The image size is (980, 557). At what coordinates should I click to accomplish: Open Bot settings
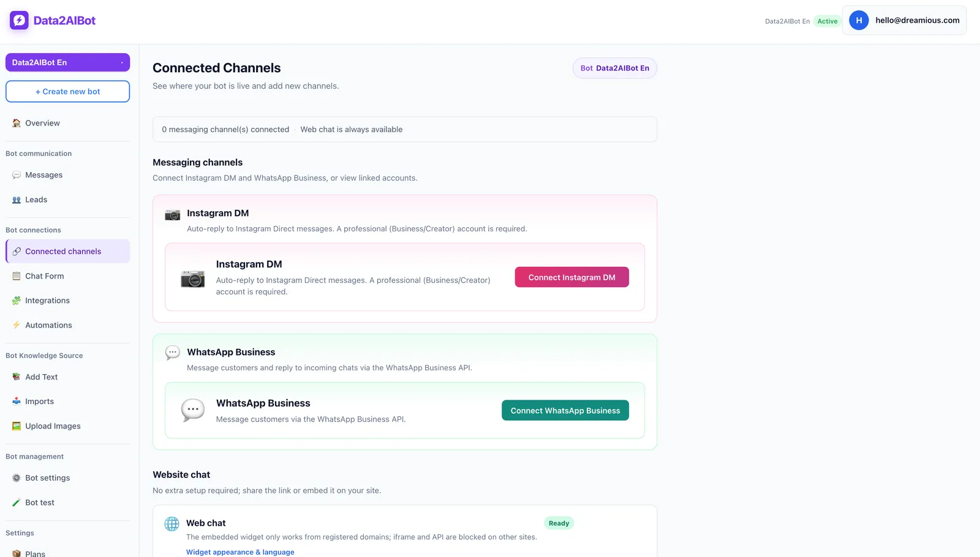pyautogui.click(x=67, y=478)
